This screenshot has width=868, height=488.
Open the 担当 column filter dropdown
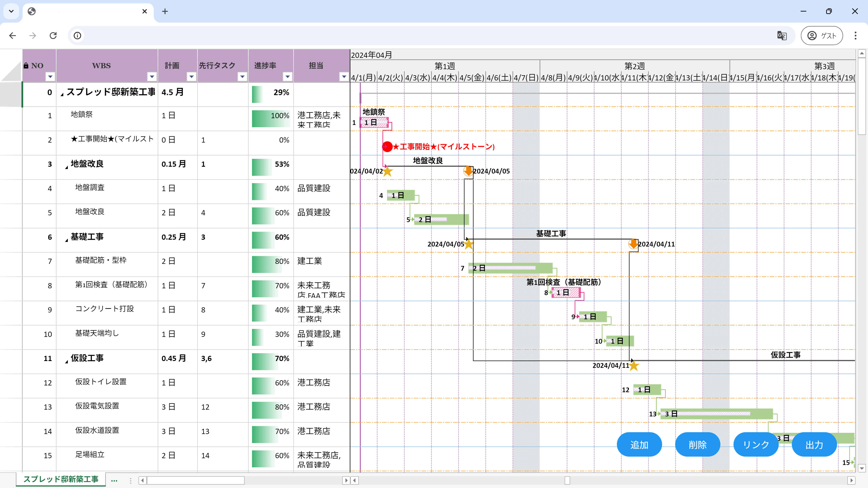pyautogui.click(x=344, y=77)
